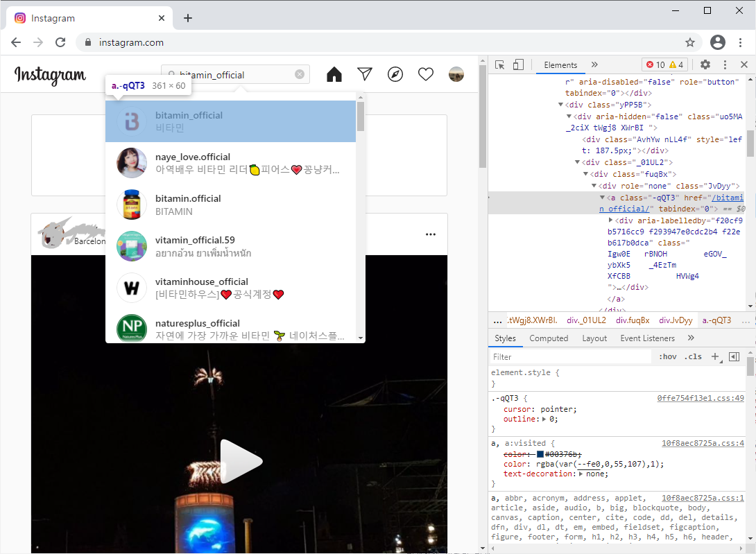This screenshot has height=554, width=756.
Task: Open profile avatar in Instagram header
Action: [456, 74]
